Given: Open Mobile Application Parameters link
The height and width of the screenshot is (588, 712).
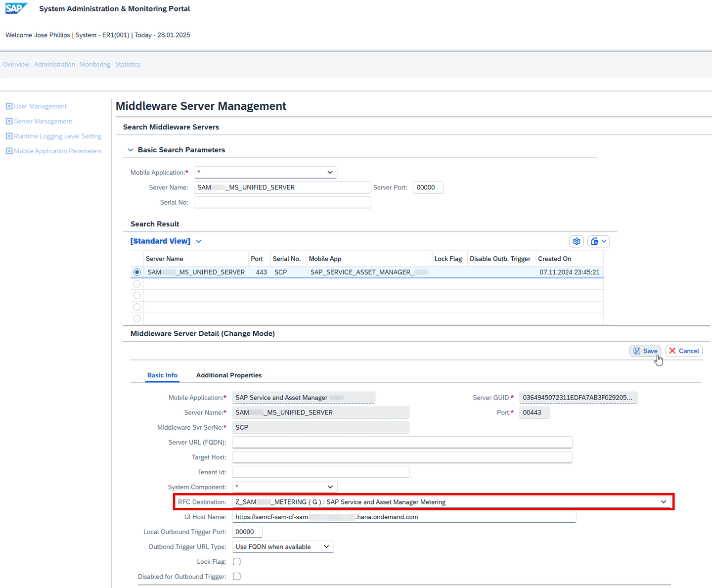Looking at the screenshot, I should tap(58, 151).
